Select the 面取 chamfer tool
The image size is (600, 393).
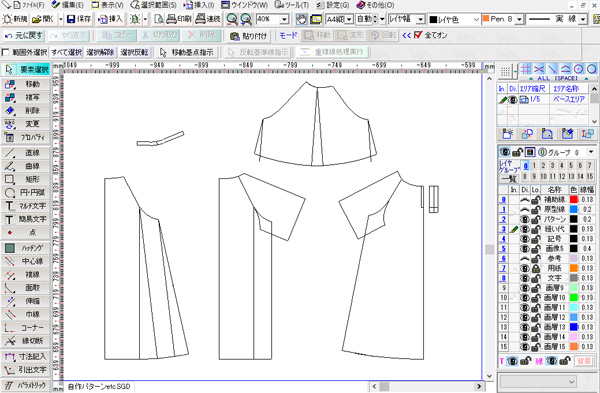[x=26, y=288]
